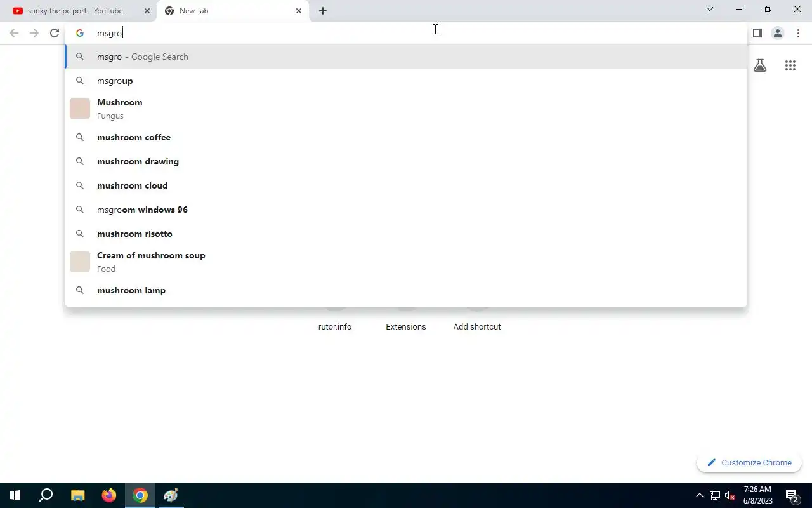Select the New Tab tab
This screenshot has width=812, height=508.
pos(233,11)
